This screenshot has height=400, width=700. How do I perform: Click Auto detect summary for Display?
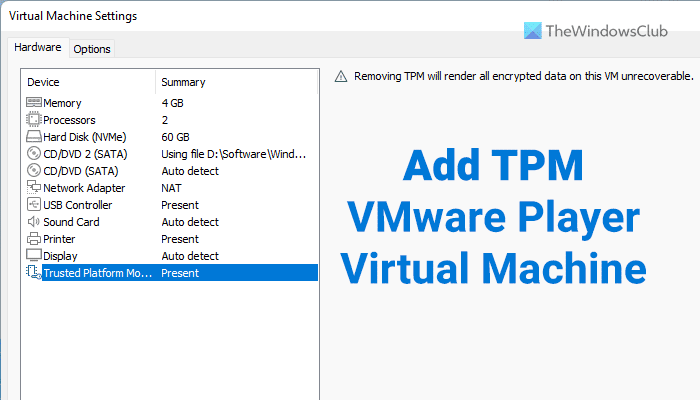tap(190, 256)
